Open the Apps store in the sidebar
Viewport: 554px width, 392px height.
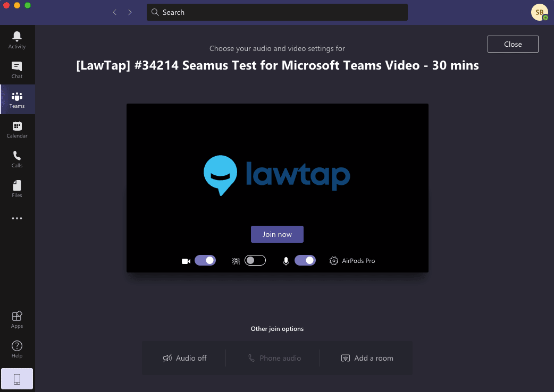point(17,320)
